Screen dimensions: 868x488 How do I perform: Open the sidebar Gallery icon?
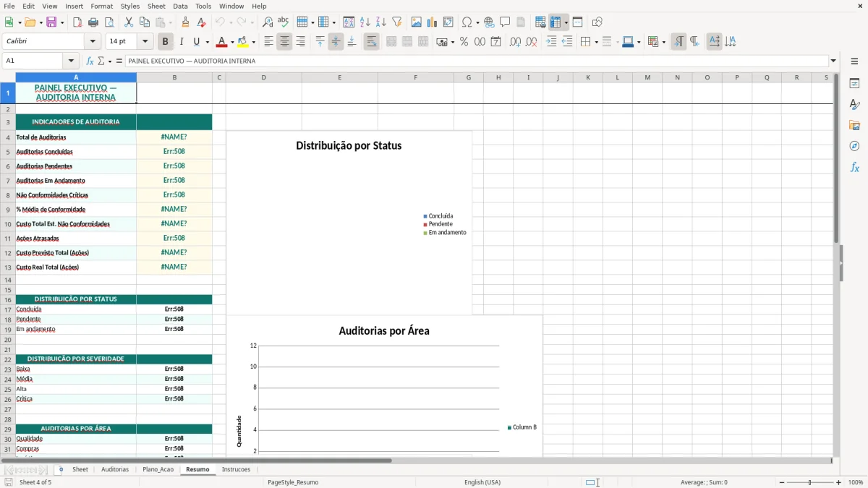(854, 125)
